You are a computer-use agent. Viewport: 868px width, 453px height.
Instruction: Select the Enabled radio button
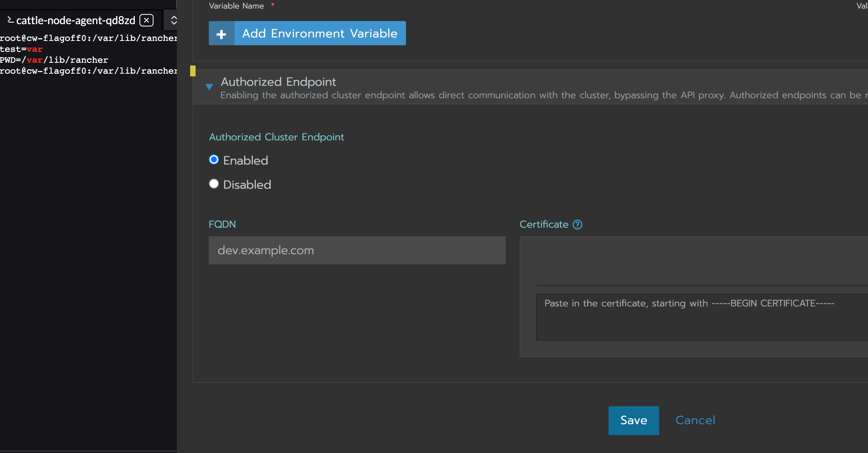(x=214, y=160)
